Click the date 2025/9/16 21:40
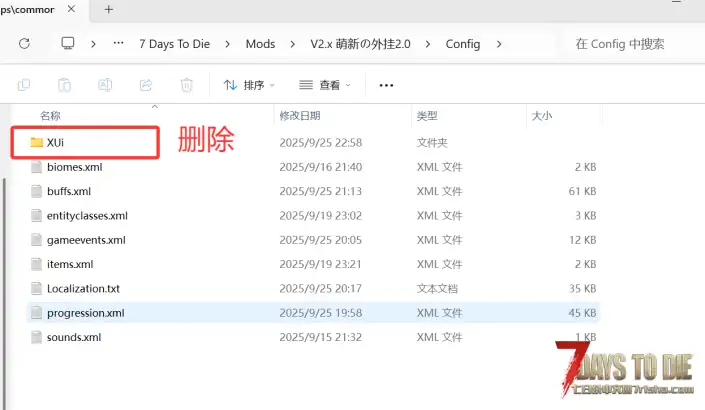This screenshot has height=410, width=705. click(321, 167)
